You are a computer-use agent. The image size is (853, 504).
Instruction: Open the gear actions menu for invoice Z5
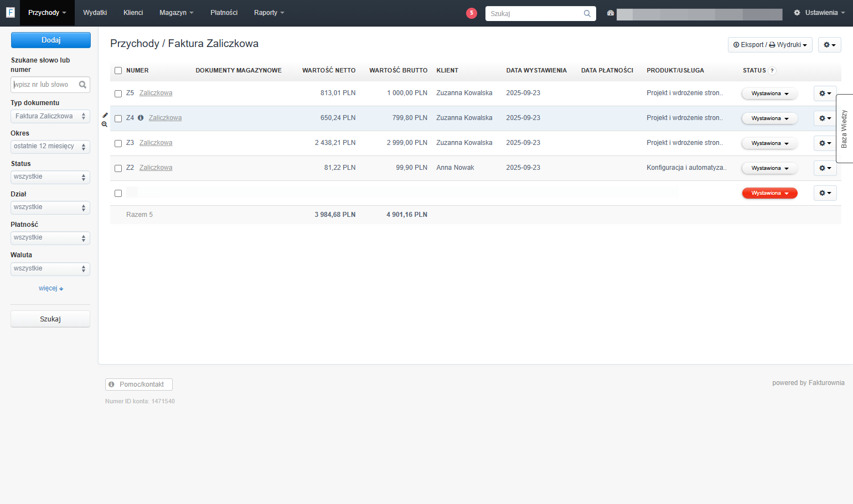click(825, 93)
